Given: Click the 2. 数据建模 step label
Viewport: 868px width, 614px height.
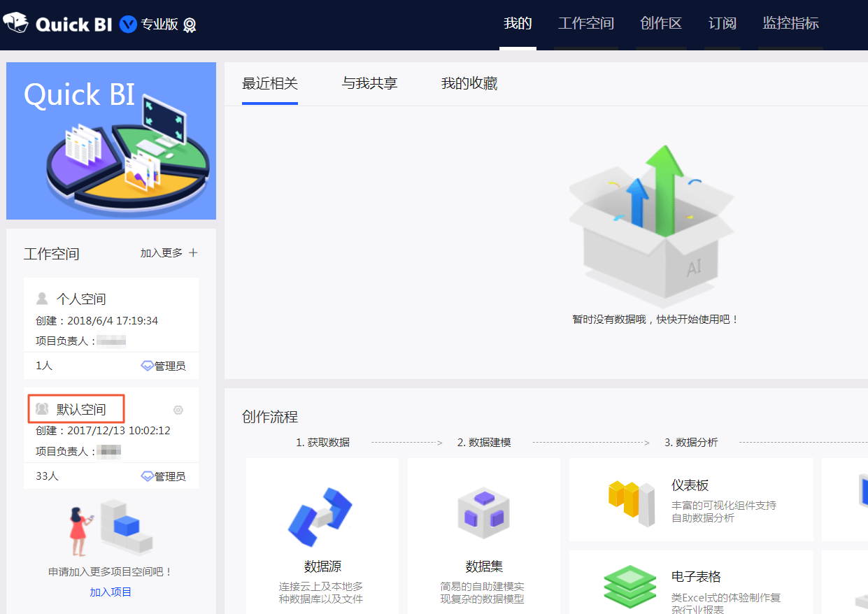Looking at the screenshot, I should tap(484, 443).
